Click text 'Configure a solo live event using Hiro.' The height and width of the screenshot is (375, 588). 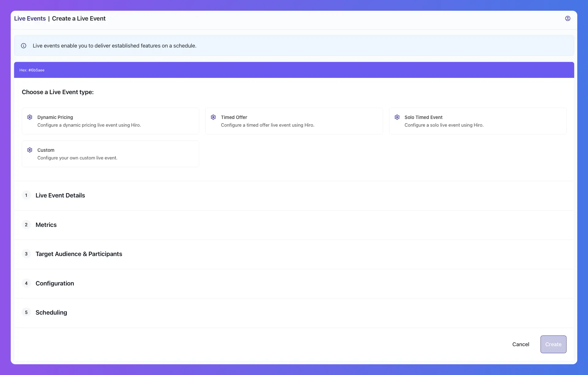pyautogui.click(x=444, y=125)
